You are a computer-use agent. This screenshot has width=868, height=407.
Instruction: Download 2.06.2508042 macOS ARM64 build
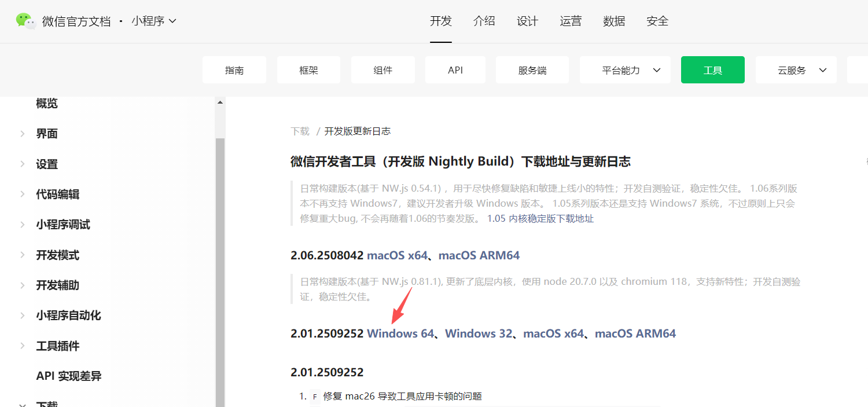pos(479,255)
